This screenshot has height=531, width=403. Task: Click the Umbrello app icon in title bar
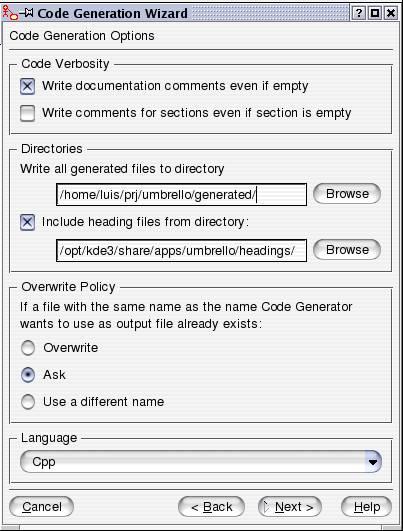9,13
